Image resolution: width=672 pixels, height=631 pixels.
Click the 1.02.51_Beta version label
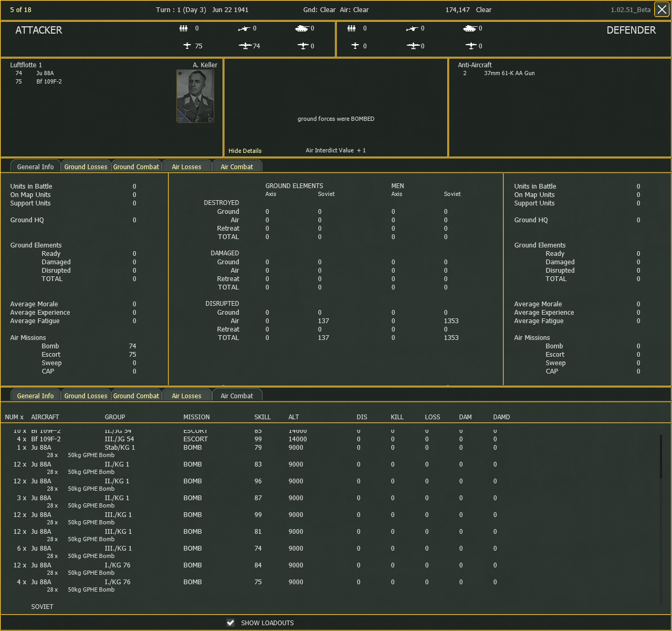pyautogui.click(x=631, y=10)
